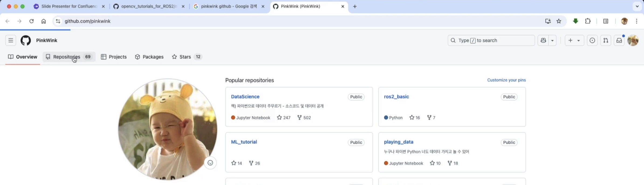Click Public badge on DataScience card
This screenshot has width=644, height=185.
tap(356, 97)
